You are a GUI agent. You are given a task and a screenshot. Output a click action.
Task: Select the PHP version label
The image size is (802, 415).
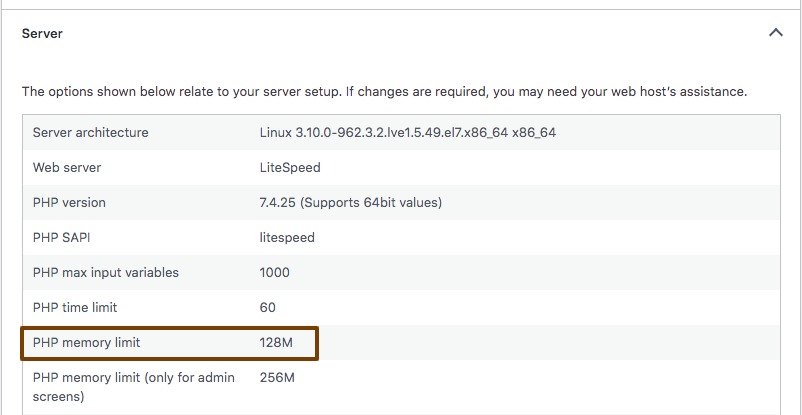[x=69, y=202]
